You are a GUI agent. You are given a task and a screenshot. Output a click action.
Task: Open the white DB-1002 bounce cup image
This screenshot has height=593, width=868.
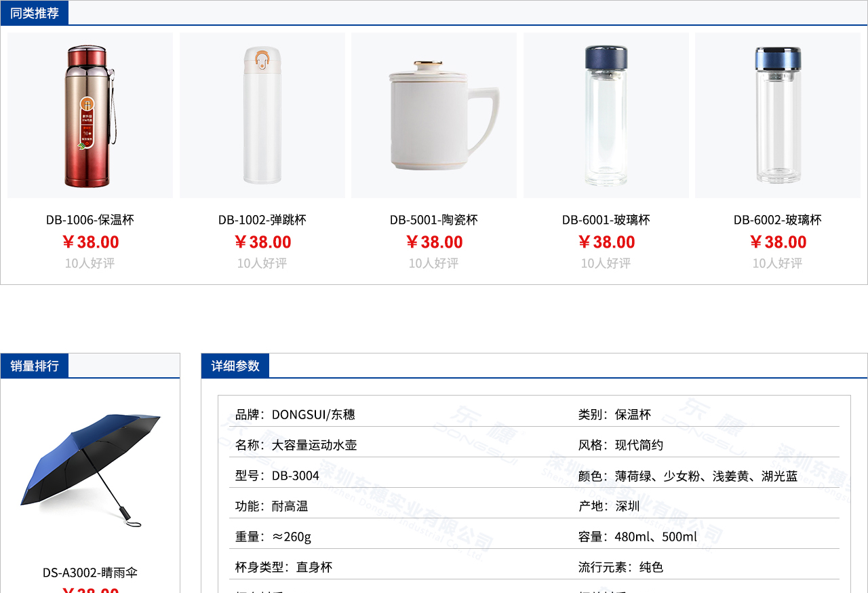click(262, 115)
